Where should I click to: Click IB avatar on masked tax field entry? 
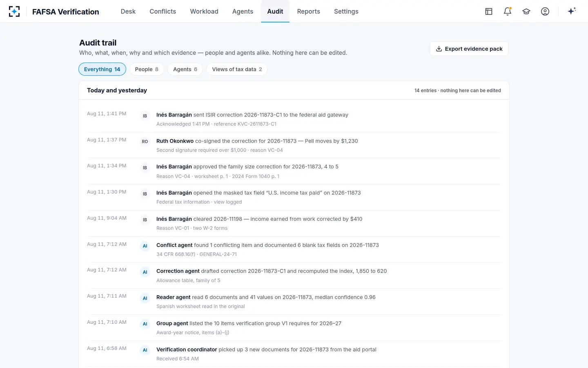[x=145, y=194]
